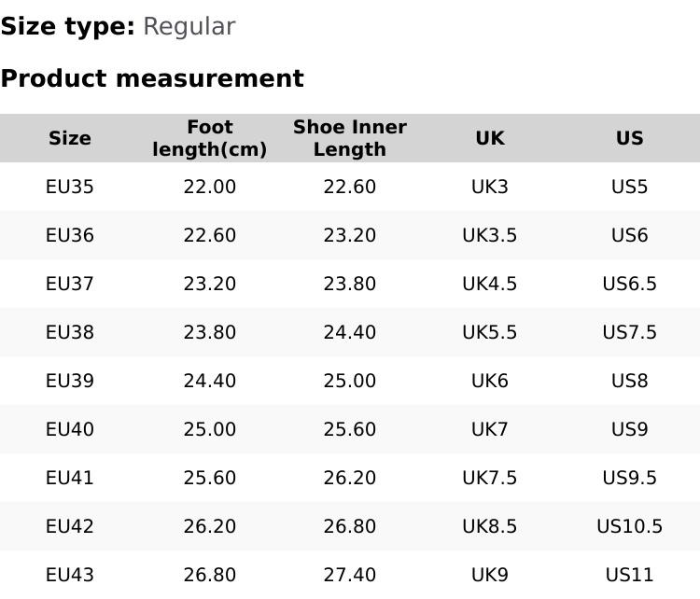This screenshot has width=700, height=599.
Task: Click the "Foot length(cm)" column header
Action: point(210,138)
